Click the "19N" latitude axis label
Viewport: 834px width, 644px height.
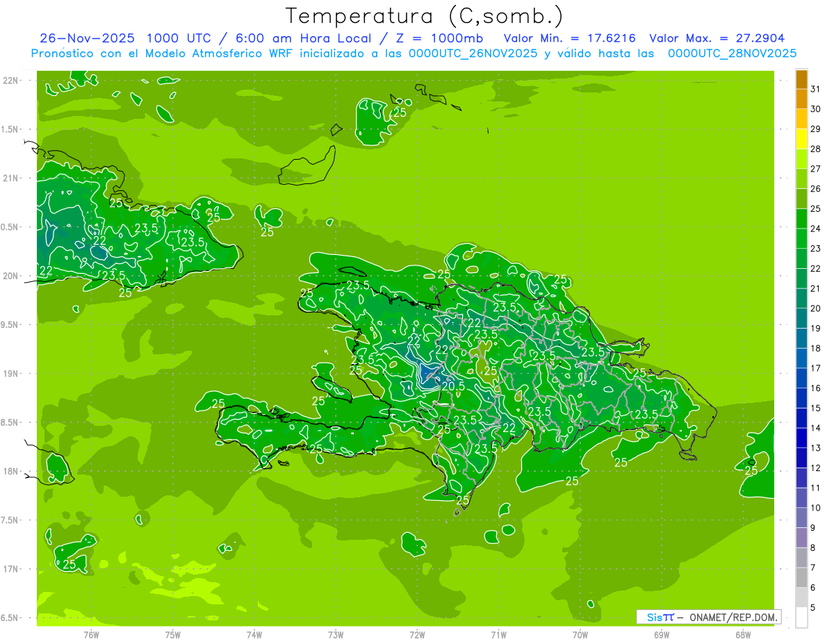10,374
